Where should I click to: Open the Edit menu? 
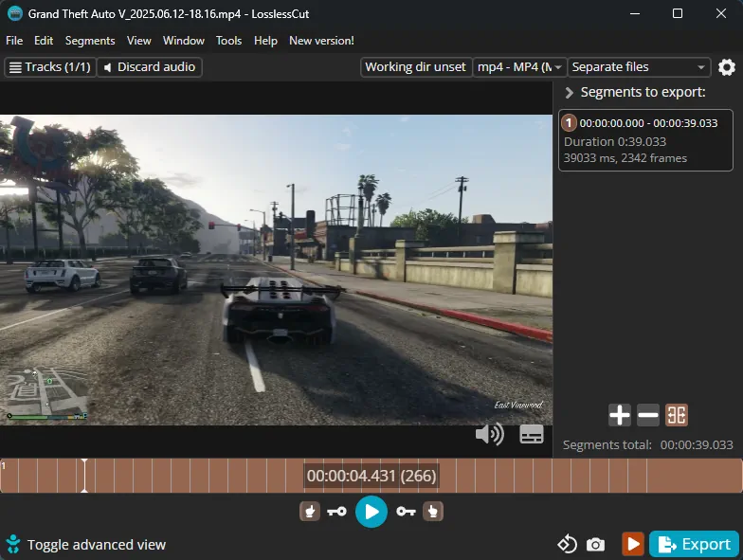click(44, 41)
